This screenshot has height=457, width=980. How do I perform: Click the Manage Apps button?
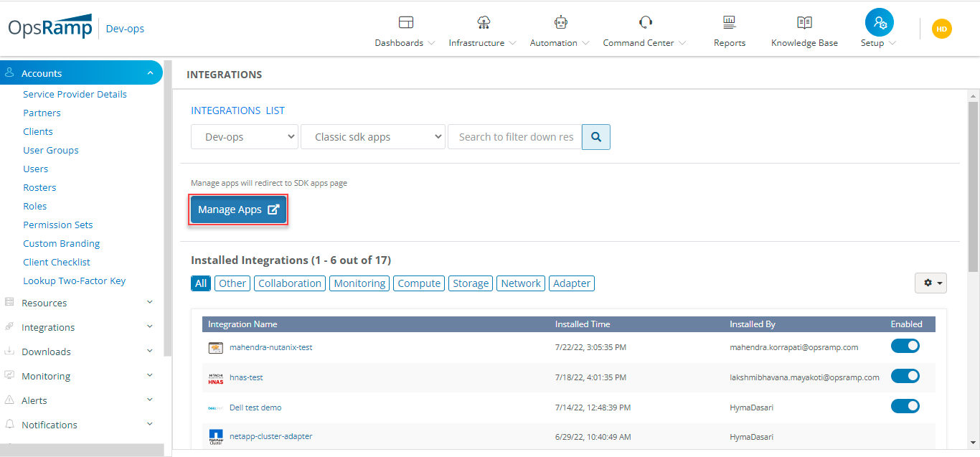click(x=238, y=210)
